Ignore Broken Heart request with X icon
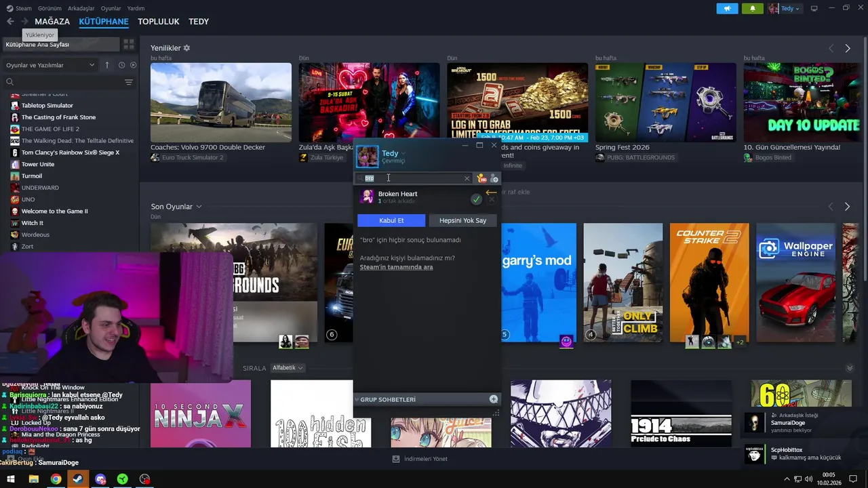This screenshot has height=488, width=868. click(x=492, y=199)
